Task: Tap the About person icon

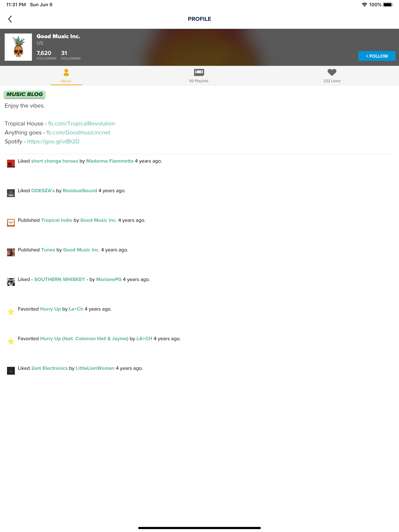Action: (66, 72)
